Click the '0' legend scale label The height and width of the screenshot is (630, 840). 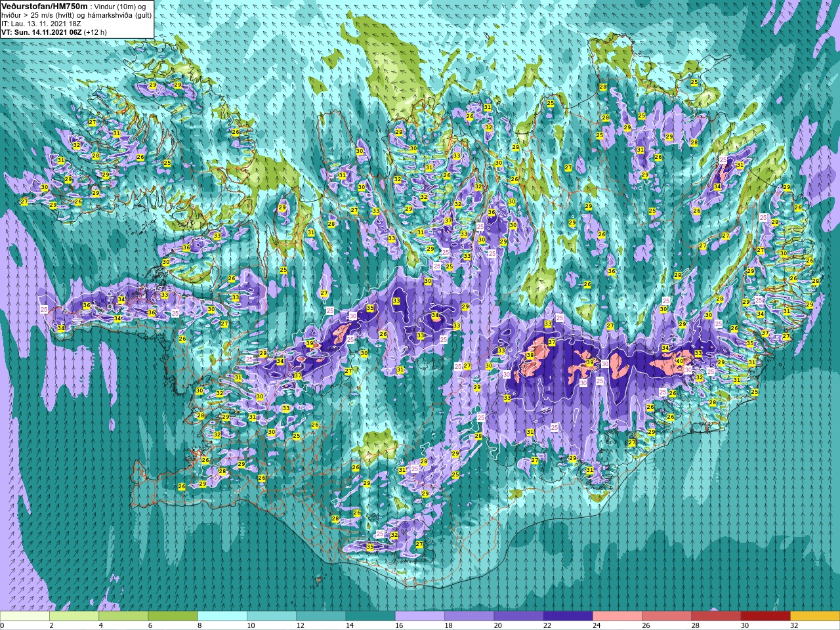(x=2, y=625)
